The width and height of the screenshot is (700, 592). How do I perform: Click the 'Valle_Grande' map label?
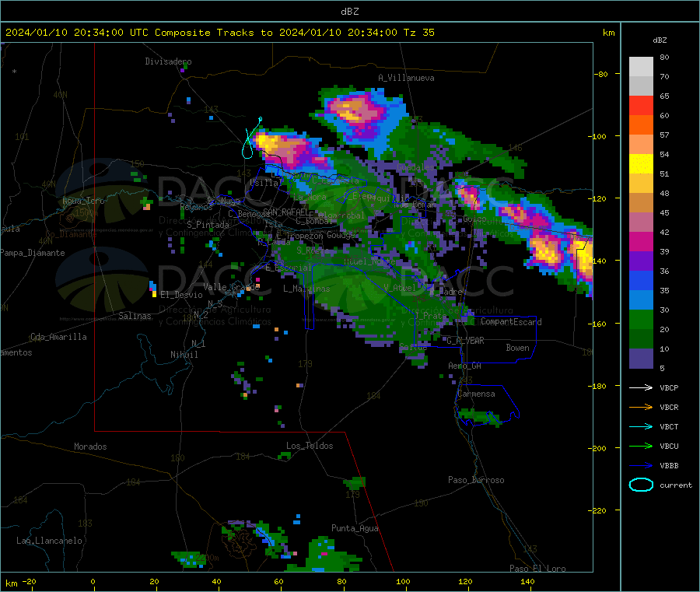[x=231, y=287]
